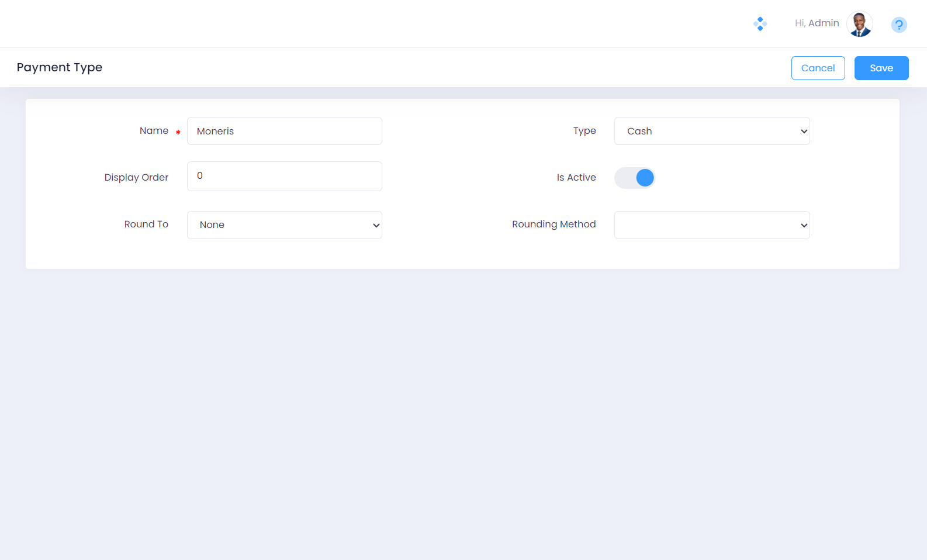Click the Display Order label
927x560 pixels.
pyautogui.click(x=136, y=177)
